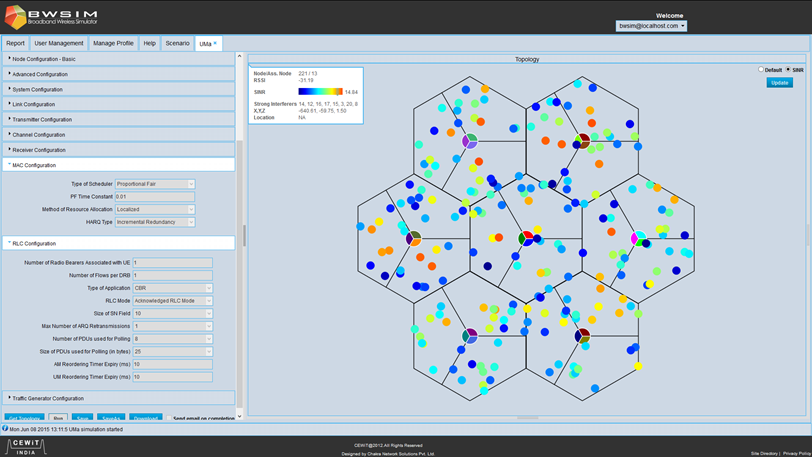The height and width of the screenshot is (457, 812).
Task: Click the top-left cell's purple base station
Action: pos(470,141)
